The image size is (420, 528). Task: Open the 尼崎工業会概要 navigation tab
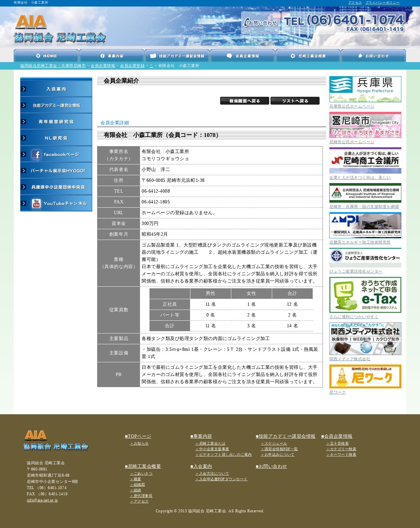(308, 56)
